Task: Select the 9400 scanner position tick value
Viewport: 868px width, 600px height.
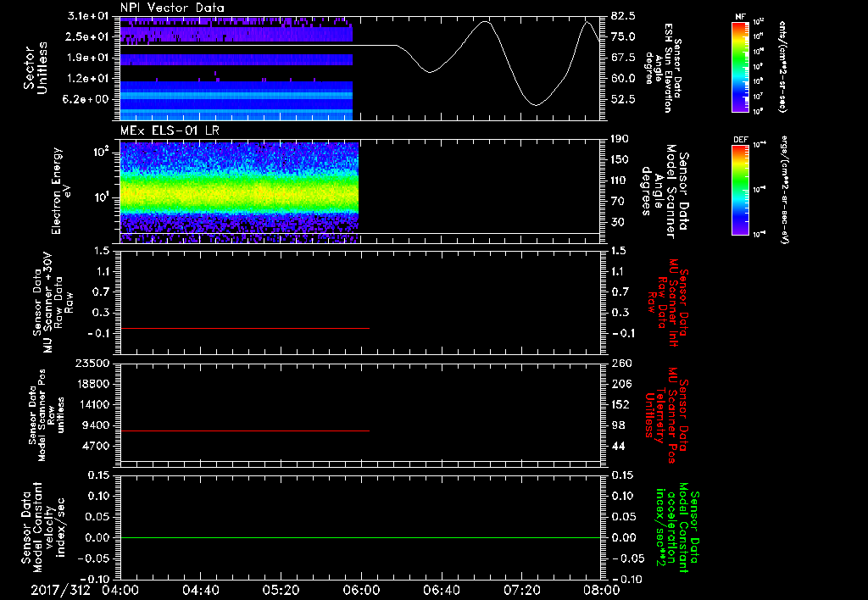Action: (x=98, y=425)
